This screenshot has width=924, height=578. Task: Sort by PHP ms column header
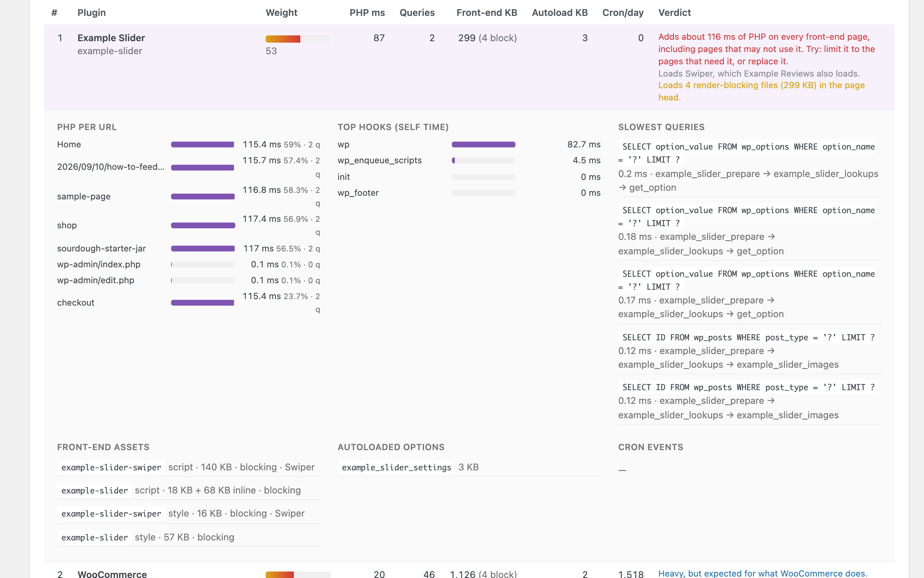[367, 13]
